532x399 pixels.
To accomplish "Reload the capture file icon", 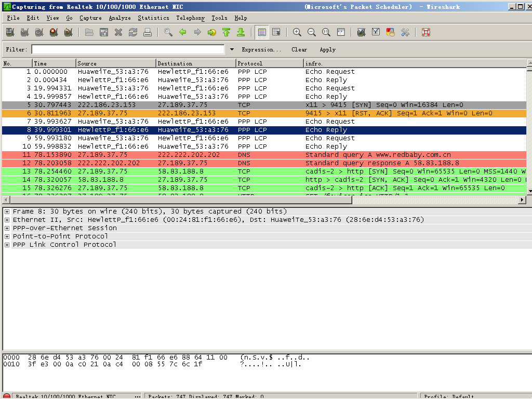I will (x=133, y=32).
